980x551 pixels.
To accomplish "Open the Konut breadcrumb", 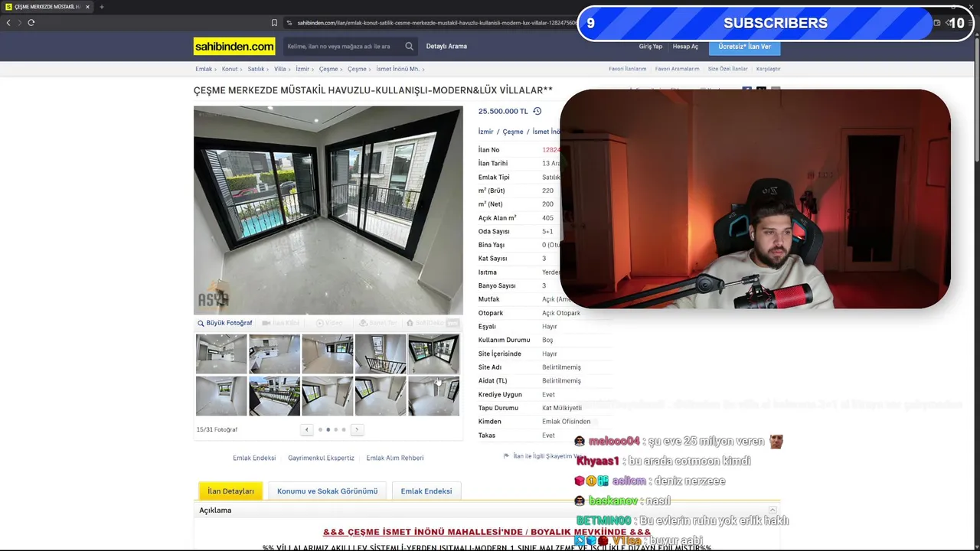I will tap(230, 69).
